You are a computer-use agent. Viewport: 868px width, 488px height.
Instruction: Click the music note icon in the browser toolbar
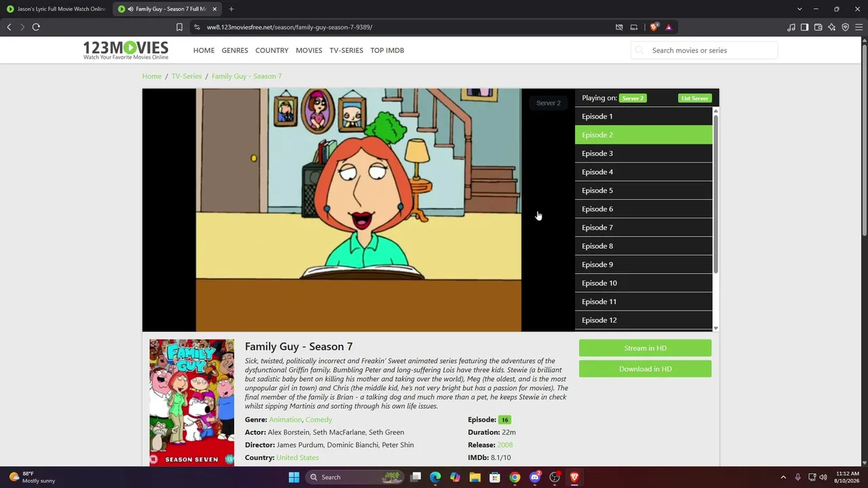[791, 27]
